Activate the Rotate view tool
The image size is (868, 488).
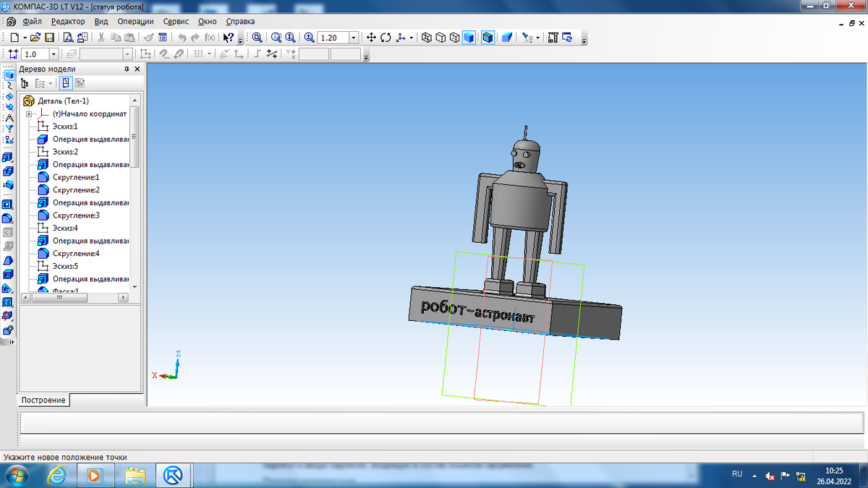tap(385, 38)
